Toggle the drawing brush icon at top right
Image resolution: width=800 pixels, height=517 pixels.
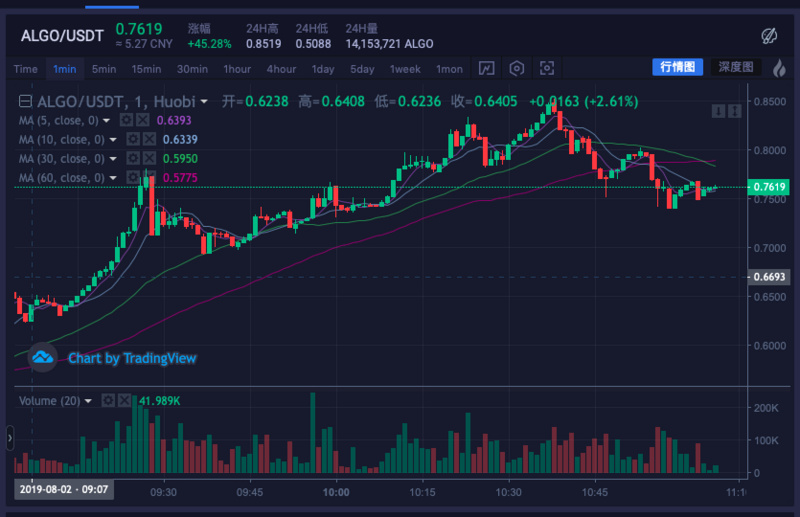pos(769,36)
